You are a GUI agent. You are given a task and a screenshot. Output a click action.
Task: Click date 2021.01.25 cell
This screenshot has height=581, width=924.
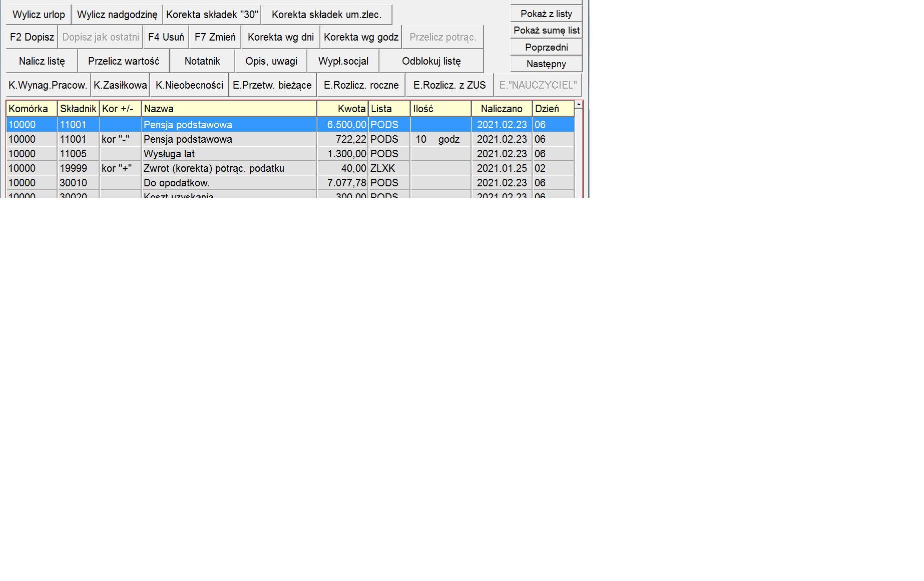[502, 168]
